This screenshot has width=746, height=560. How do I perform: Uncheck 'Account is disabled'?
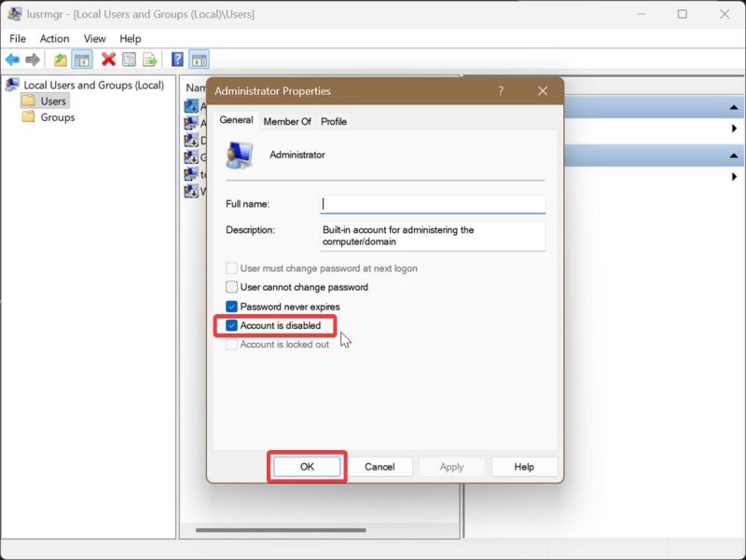[231, 325]
